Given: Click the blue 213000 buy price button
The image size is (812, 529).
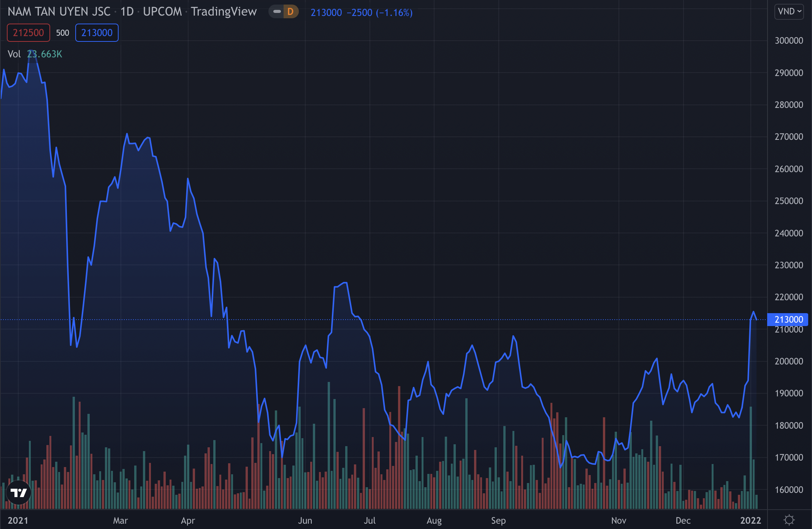Looking at the screenshot, I should point(97,33).
